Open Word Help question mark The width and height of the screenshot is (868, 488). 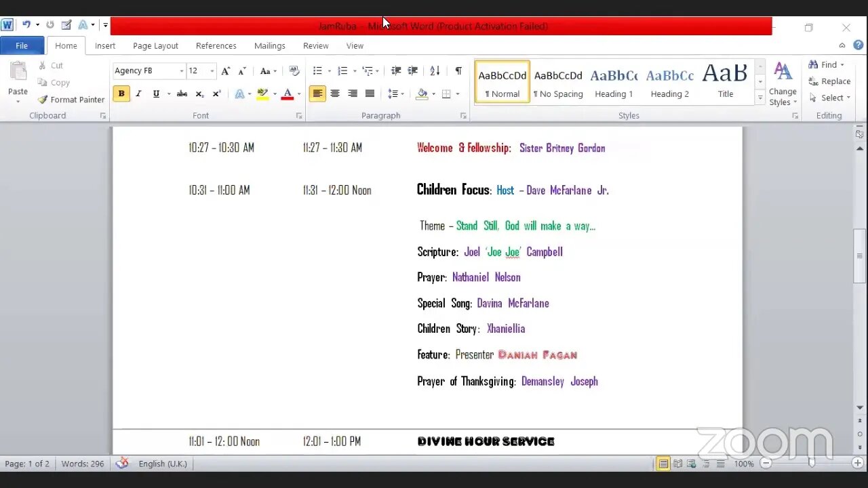[x=858, y=45]
